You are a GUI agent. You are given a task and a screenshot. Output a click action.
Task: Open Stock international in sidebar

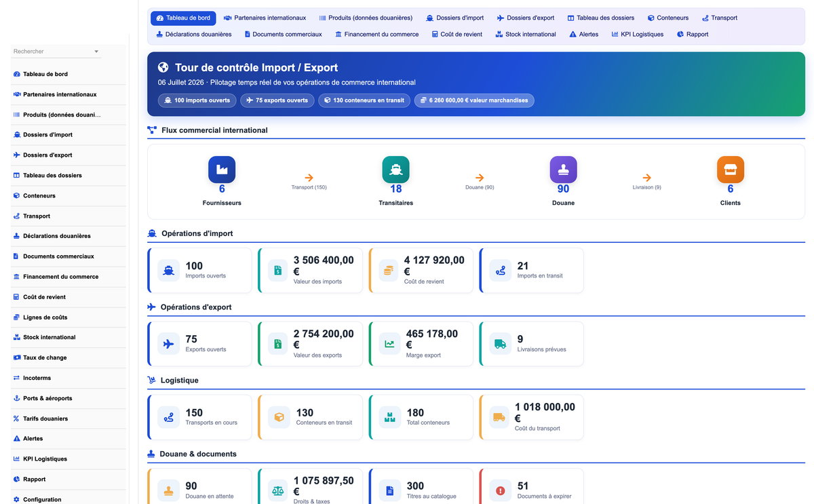click(x=69, y=337)
